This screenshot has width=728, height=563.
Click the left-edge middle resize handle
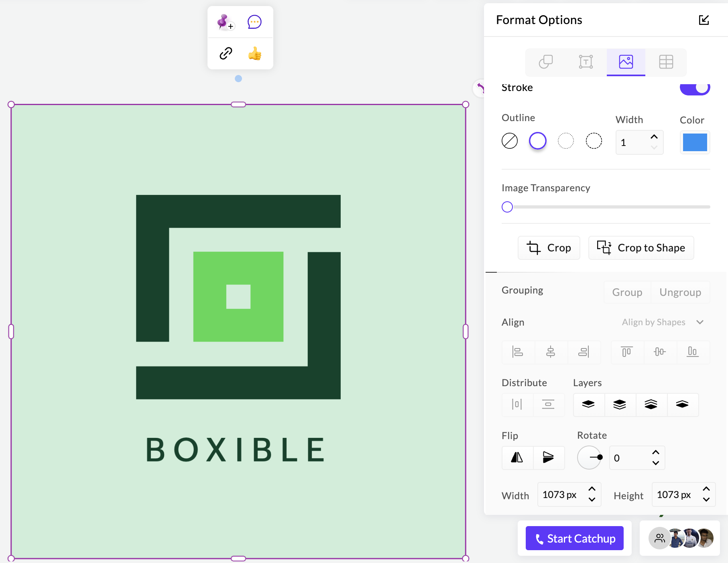pos(11,332)
